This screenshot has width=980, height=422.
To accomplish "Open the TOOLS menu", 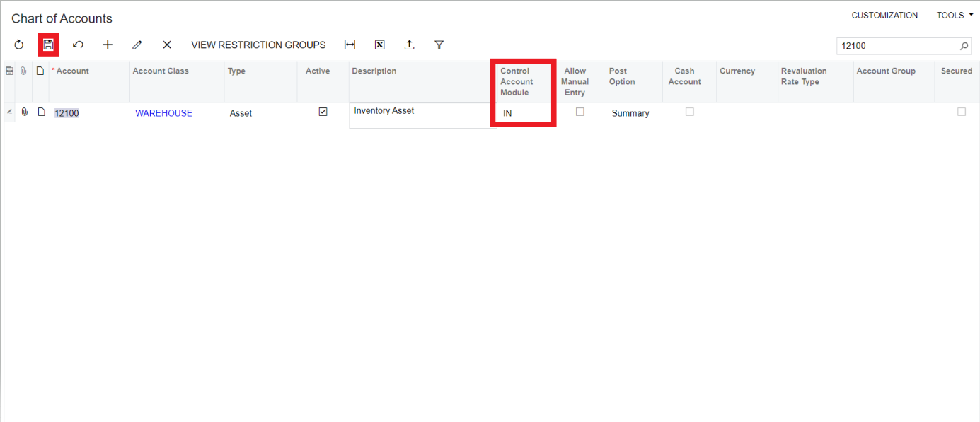I will 954,15.
